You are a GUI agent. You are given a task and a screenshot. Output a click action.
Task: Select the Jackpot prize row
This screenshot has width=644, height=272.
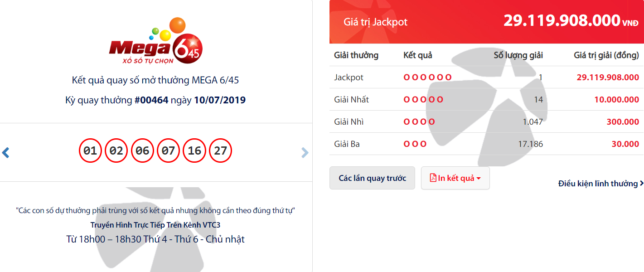[x=486, y=78]
